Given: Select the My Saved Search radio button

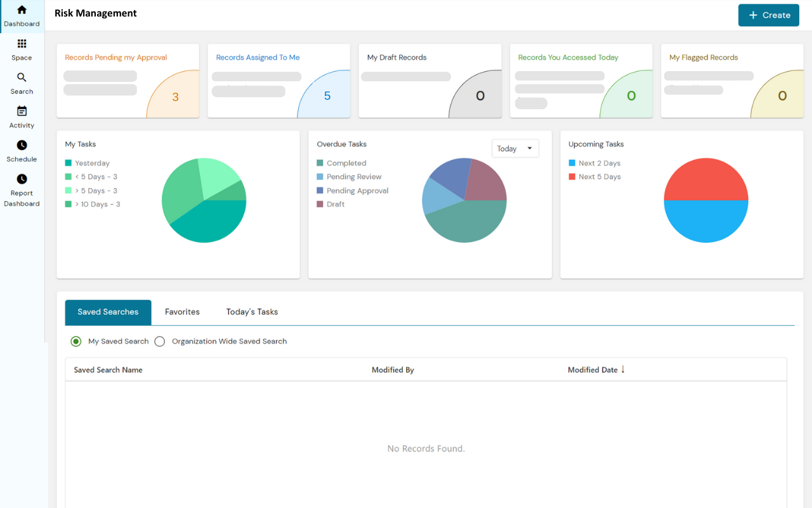Looking at the screenshot, I should click(x=76, y=342).
